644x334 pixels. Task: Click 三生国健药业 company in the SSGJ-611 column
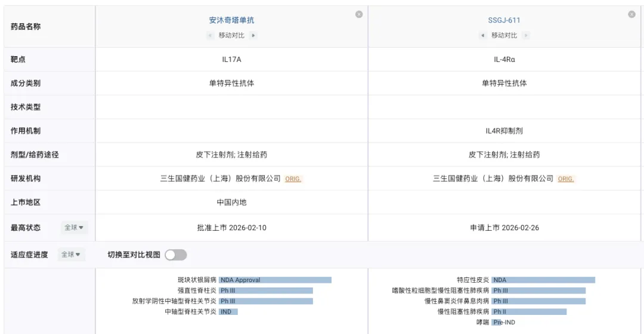click(x=493, y=179)
